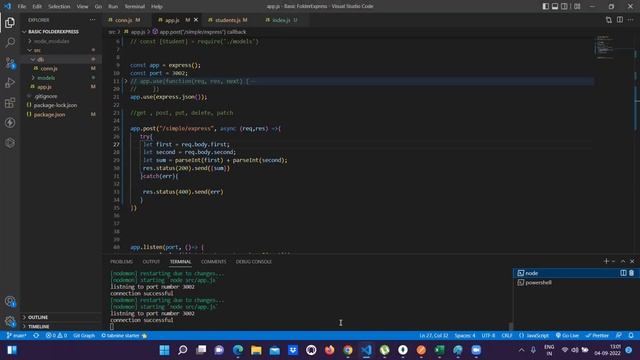This screenshot has width=640, height=360.
Task: Open .gitignore in the explorer
Action: (61, 96)
